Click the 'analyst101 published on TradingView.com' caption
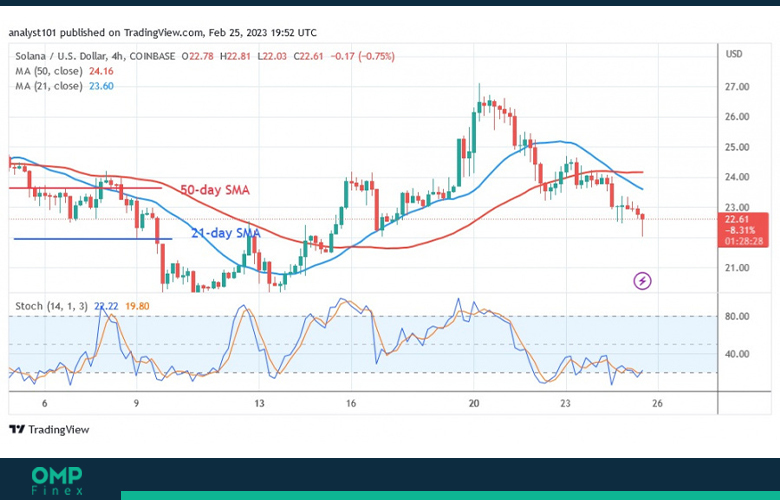 pos(106,33)
